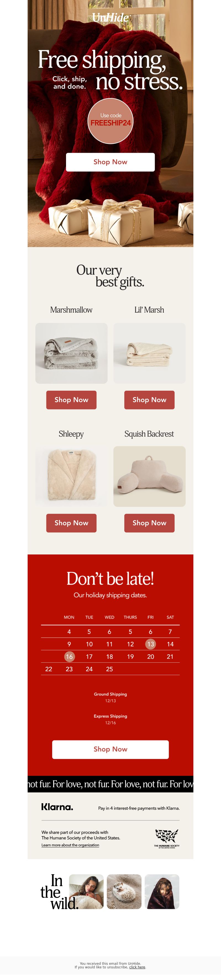The height and width of the screenshot is (980, 221).
Task: Open the hedgehog photo in In the wild
Action: [124, 891]
